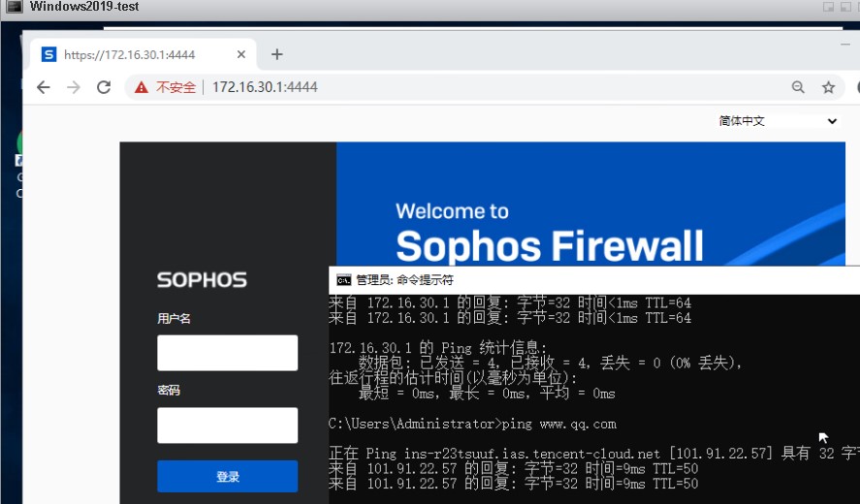Image resolution: width=860 pixels, height=504 pixels.
Task: Click the Sophos favicon on the tab
Action: (48, 54)
